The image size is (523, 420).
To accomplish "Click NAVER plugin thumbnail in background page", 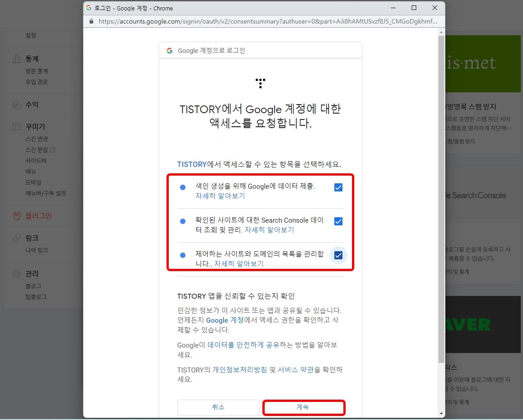I will tap(483, 324).
